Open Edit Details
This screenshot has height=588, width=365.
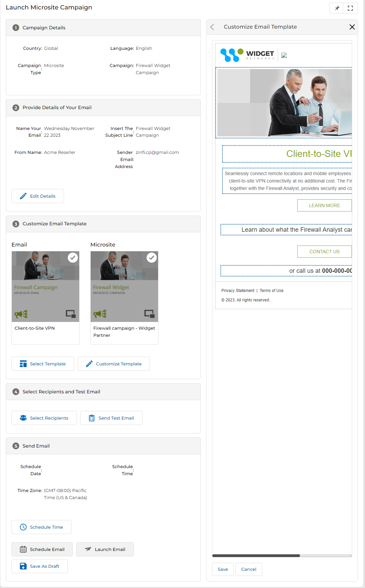tap(38, 196)
